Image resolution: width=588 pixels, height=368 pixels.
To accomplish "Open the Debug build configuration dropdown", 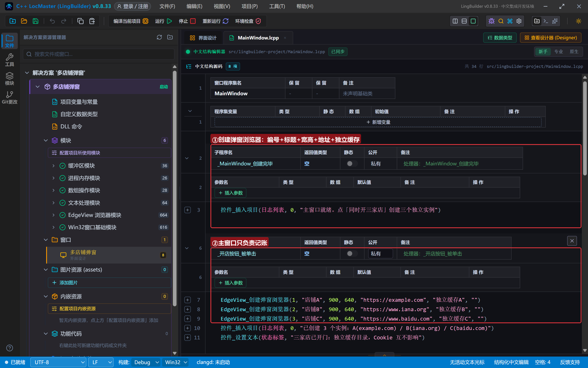I will 146,362.
